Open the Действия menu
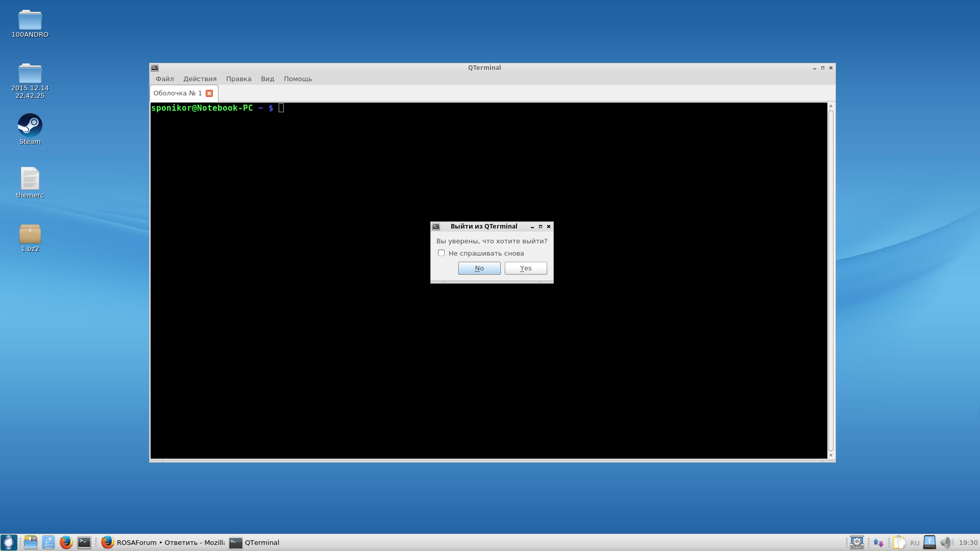 pyautogui.click(x=200, y=79)
